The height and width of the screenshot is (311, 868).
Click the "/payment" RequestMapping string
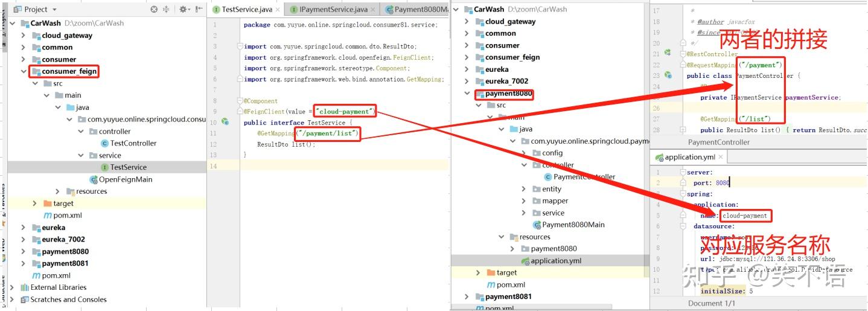[x=761, y=65]
